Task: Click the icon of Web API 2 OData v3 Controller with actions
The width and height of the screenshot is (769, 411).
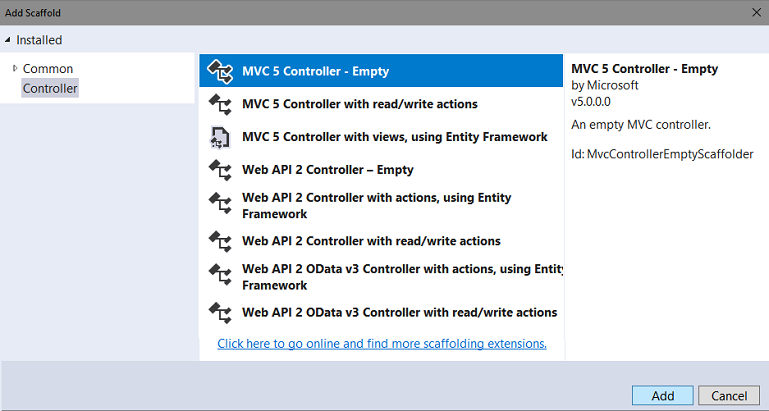Action: 220,274
